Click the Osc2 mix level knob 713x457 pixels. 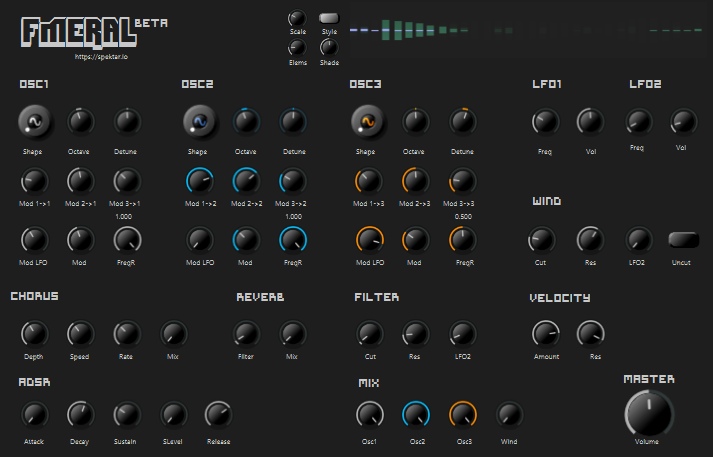pos(416,414)
